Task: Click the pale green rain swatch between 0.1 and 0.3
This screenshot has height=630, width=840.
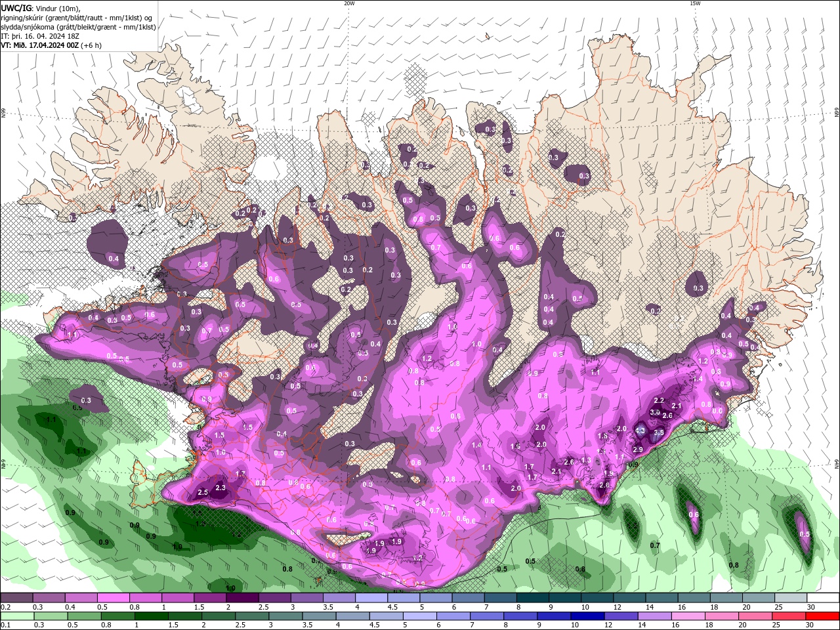Action: pos(16,616)
